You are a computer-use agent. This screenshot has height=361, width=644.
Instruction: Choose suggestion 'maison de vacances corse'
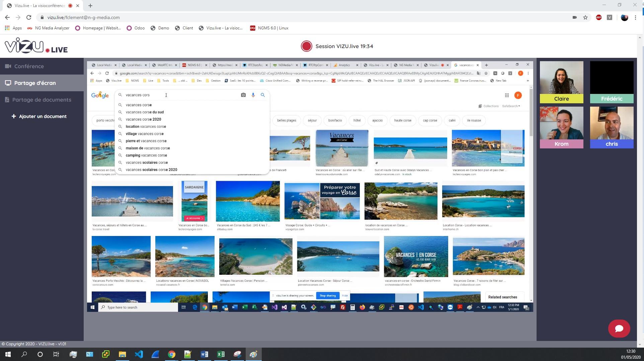click(x=192, y=148)
